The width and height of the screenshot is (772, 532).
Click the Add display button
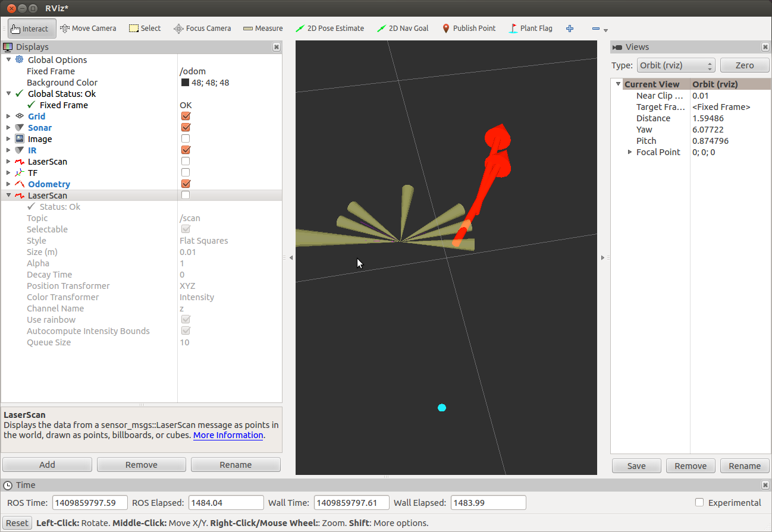coord(47,465)
